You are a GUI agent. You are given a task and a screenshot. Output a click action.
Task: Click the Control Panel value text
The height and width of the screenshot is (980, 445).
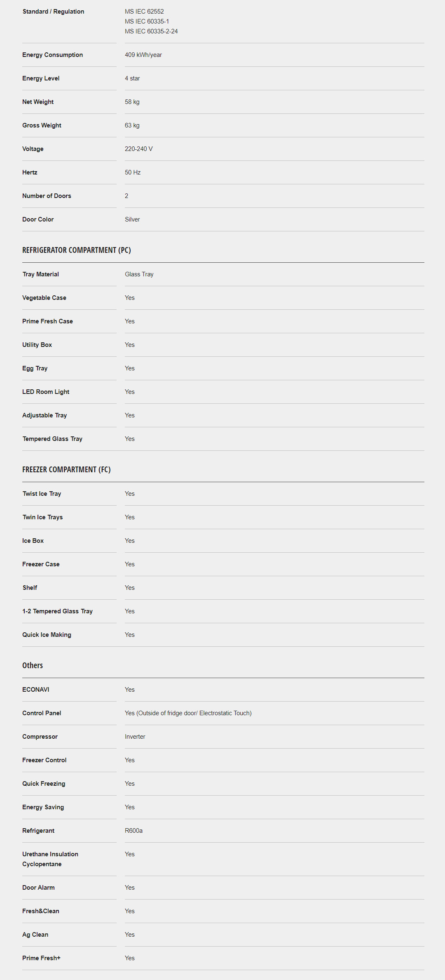coord(188,713)
